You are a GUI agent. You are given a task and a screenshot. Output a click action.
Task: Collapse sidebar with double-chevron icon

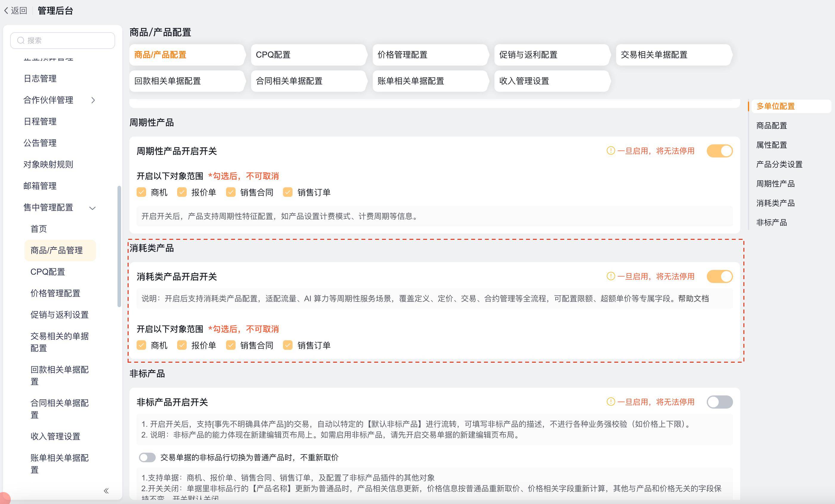pyautogui.click(x=106, y=491)
